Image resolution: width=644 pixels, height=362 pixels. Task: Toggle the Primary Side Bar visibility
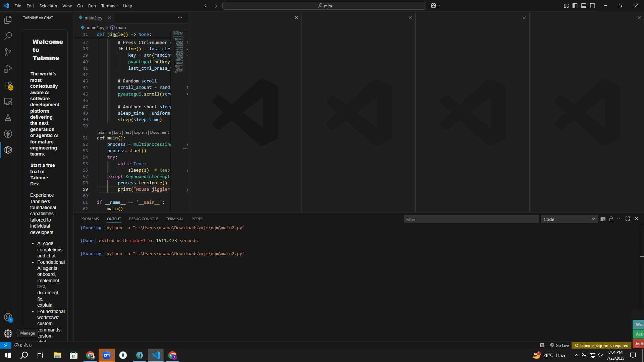tap(575, 6)
